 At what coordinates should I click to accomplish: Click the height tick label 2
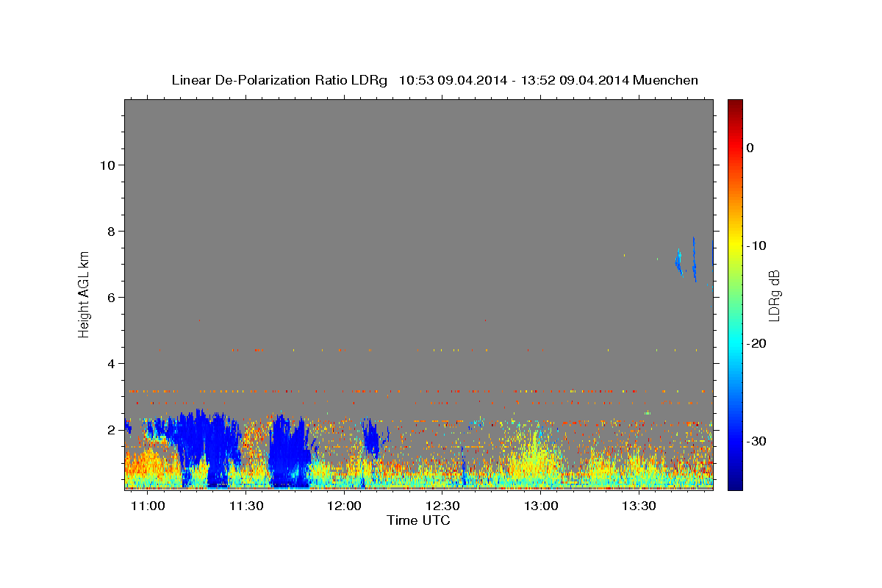[x=112, y=430]
